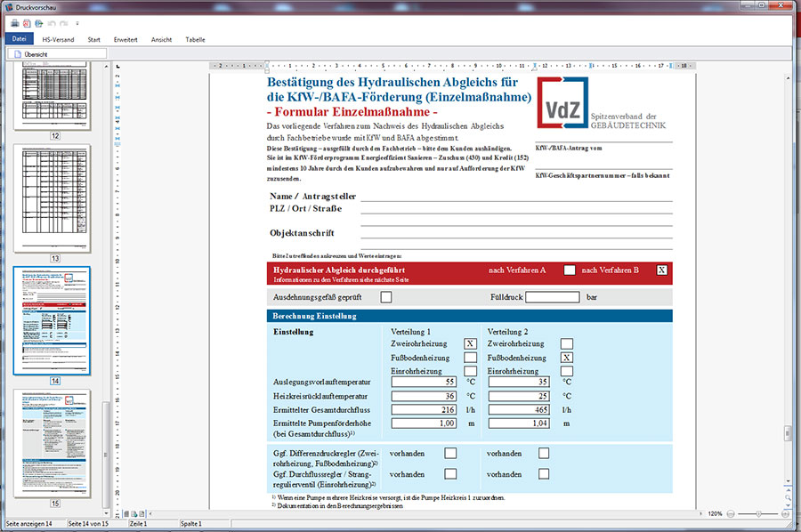Screen dimensions: 801x532
Task: Click the Fülldruck input field
Action: tap(552, 296)
